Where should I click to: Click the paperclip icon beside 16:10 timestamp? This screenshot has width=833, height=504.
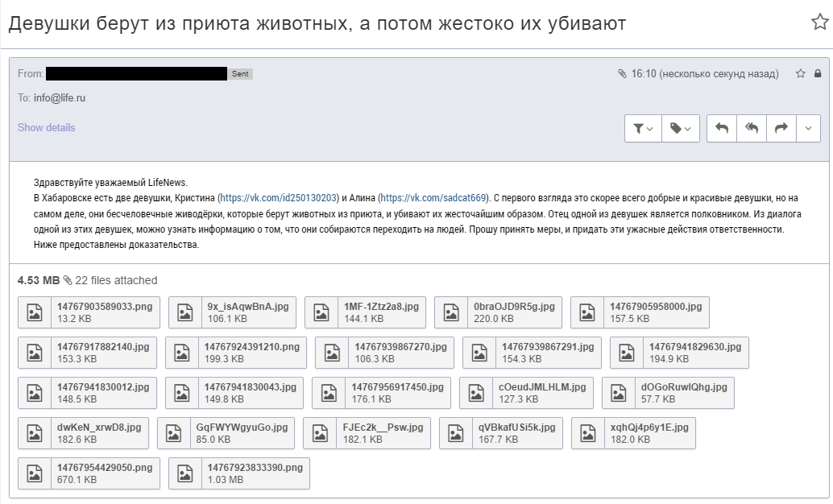tap(622, 74)
